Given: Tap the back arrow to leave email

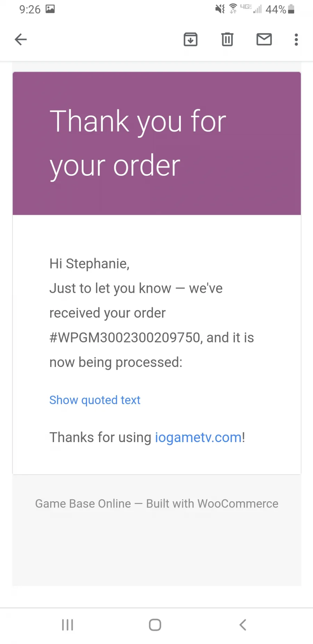Looking at the screenshot, I should [x=21, y=39].
